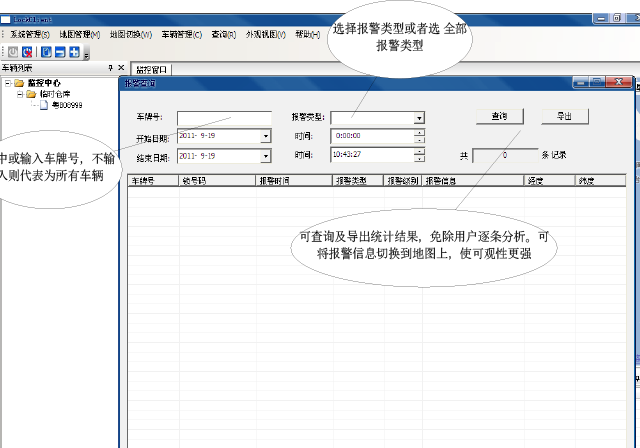Sort by the 车牌号 column header
The image size is (640, 448).
(153, 181)
